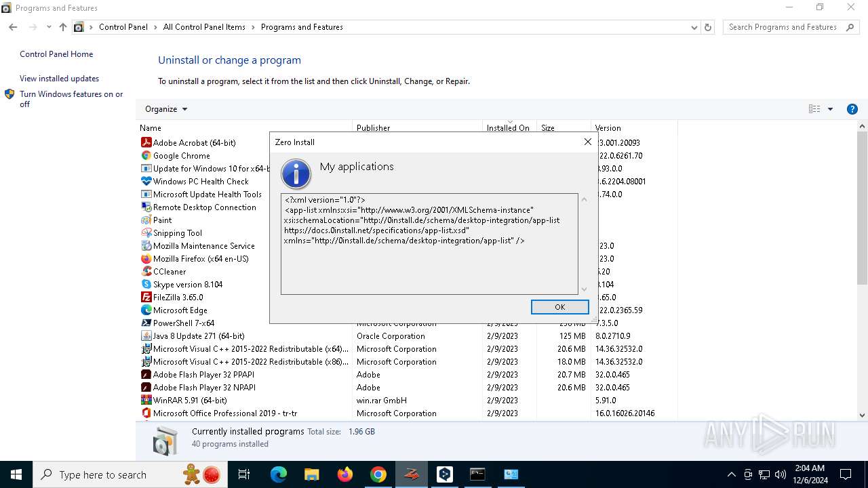Go up one level with the up arrow
The width and height of the screenshot is (868, 488).
point(62,27)
